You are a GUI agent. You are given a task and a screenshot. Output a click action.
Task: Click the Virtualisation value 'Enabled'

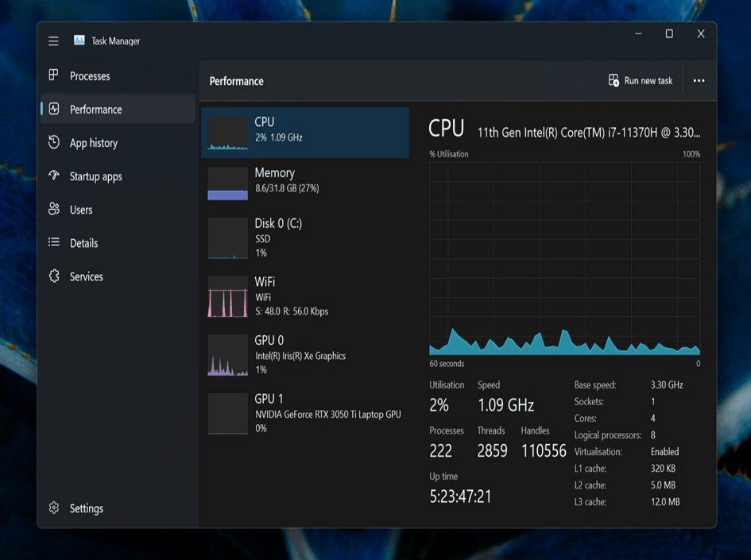[665, 452]
